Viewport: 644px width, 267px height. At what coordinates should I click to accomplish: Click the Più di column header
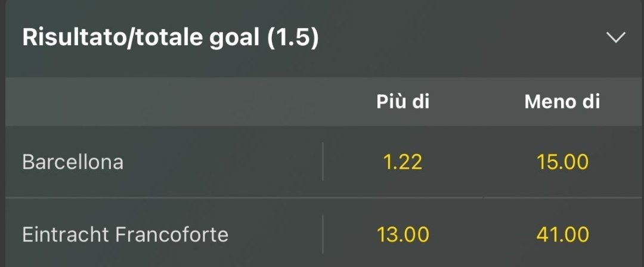point(402,102)
